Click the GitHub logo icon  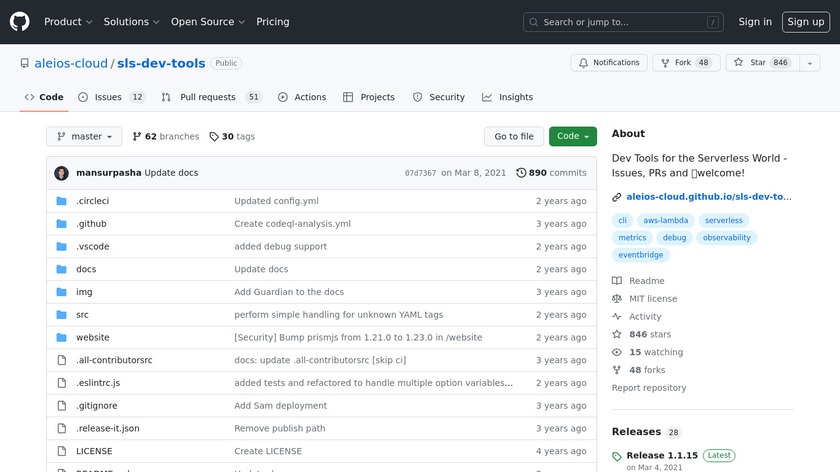tap(20, 22)
